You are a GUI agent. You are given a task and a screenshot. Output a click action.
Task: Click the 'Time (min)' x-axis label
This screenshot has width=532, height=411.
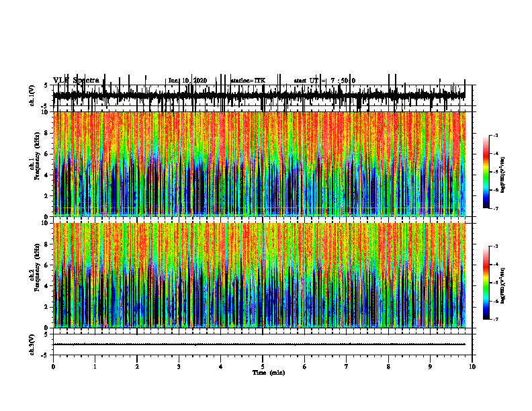(x=269, y=373)
